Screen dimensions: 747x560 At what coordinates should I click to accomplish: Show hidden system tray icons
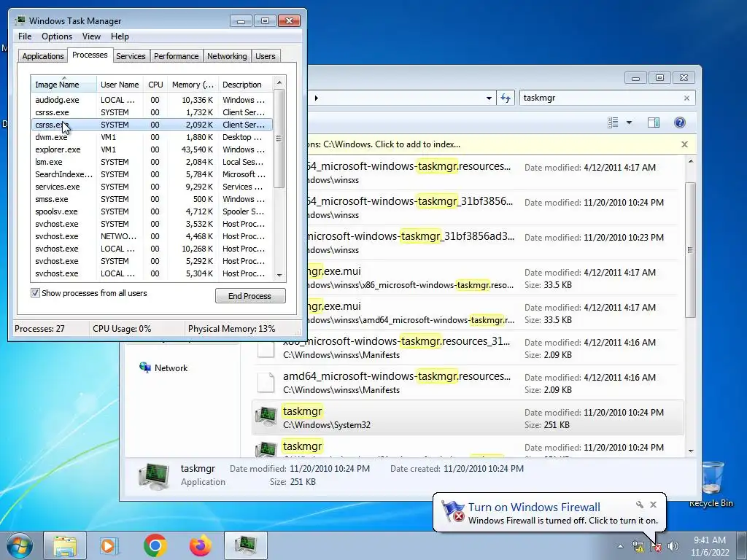point(620,546)
